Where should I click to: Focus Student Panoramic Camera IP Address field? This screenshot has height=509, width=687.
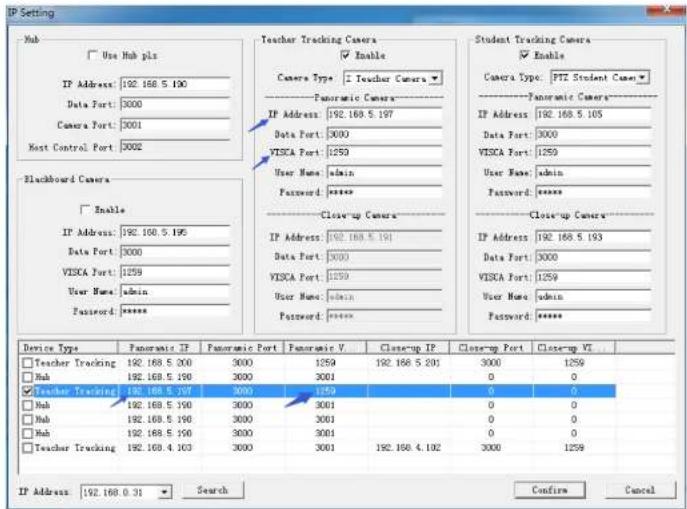tap(593, 115)
